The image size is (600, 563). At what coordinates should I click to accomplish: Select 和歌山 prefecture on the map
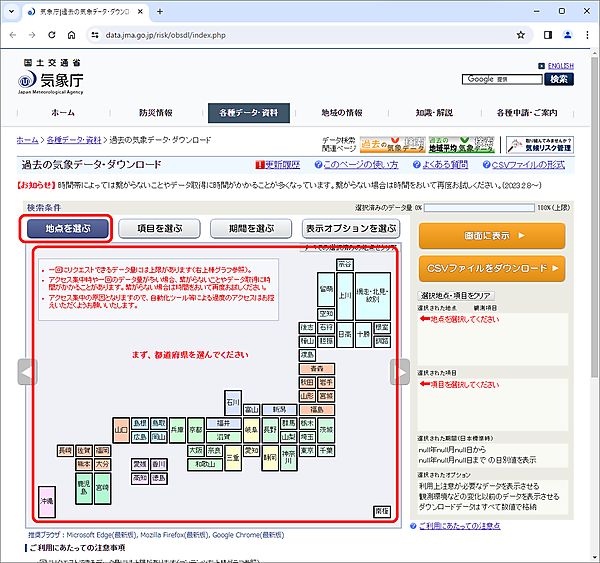click(x=205, y=465)
